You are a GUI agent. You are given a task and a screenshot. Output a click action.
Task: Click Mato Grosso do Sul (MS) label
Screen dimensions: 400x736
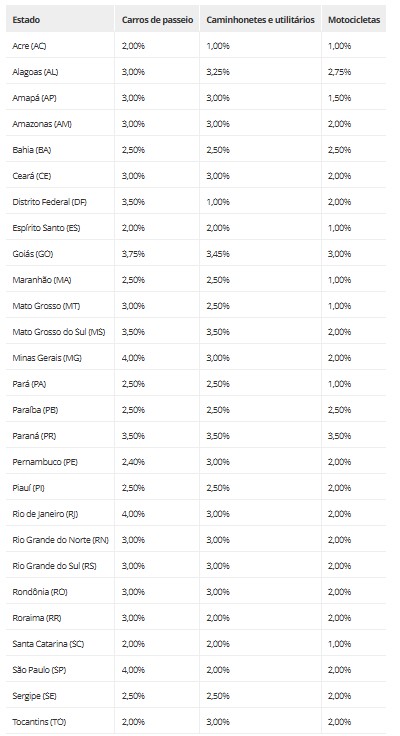59,332
